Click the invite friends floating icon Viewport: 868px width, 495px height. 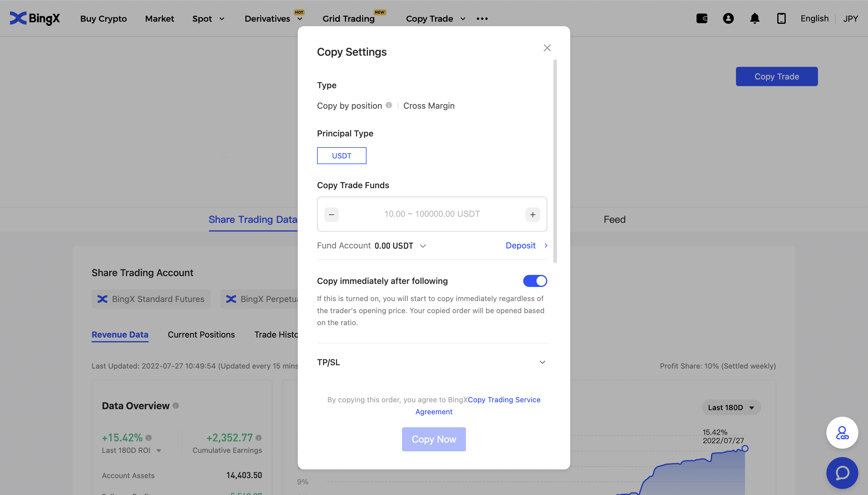click(842, 433)
